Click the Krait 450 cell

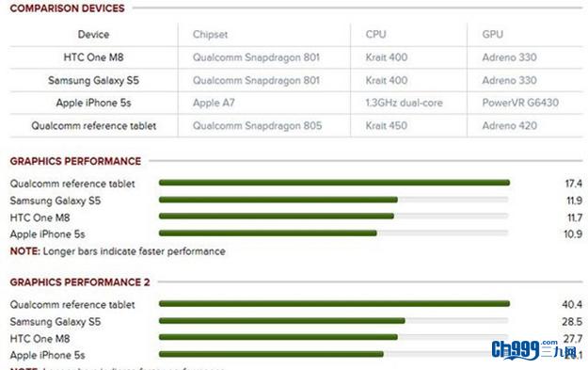tap(387, 126)
